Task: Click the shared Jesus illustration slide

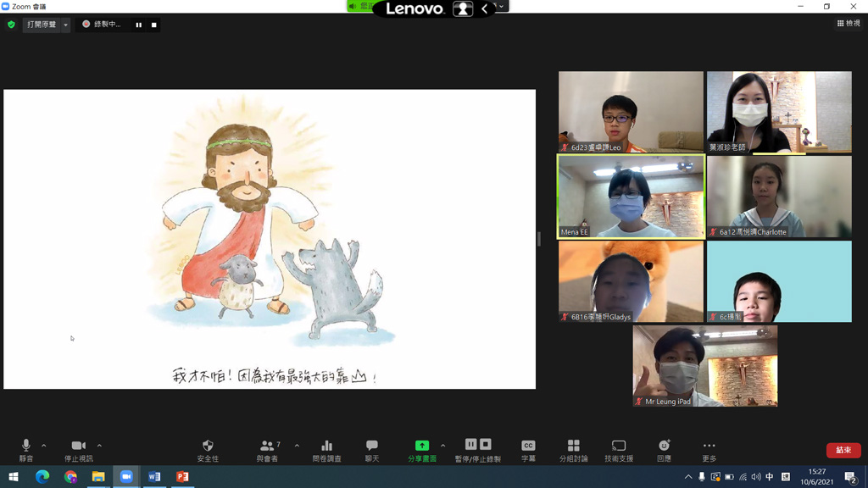Action: coord(270,239)
